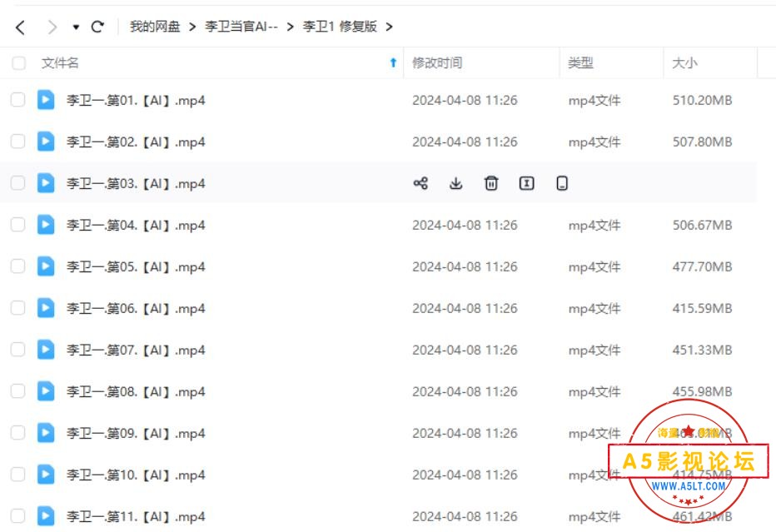Viewport: 776px width, 532px height.
Task: Click the 415.59MB size value
Action: click(x=702, y=308)
